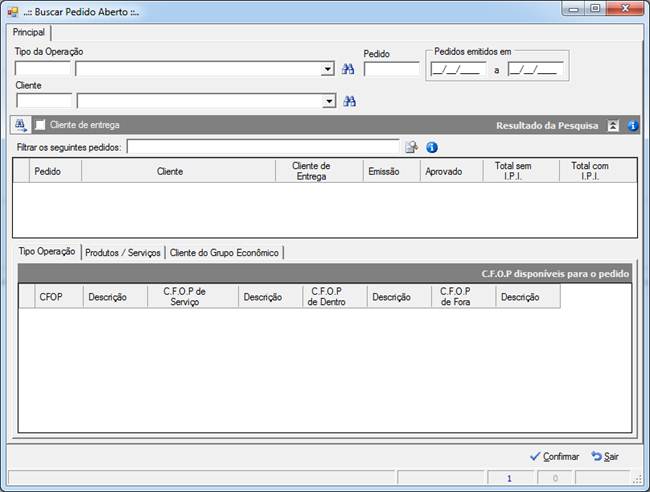This screenshot has width=650, height=492.
Task: Click application icon in title bar
Action: coord(13,12)
